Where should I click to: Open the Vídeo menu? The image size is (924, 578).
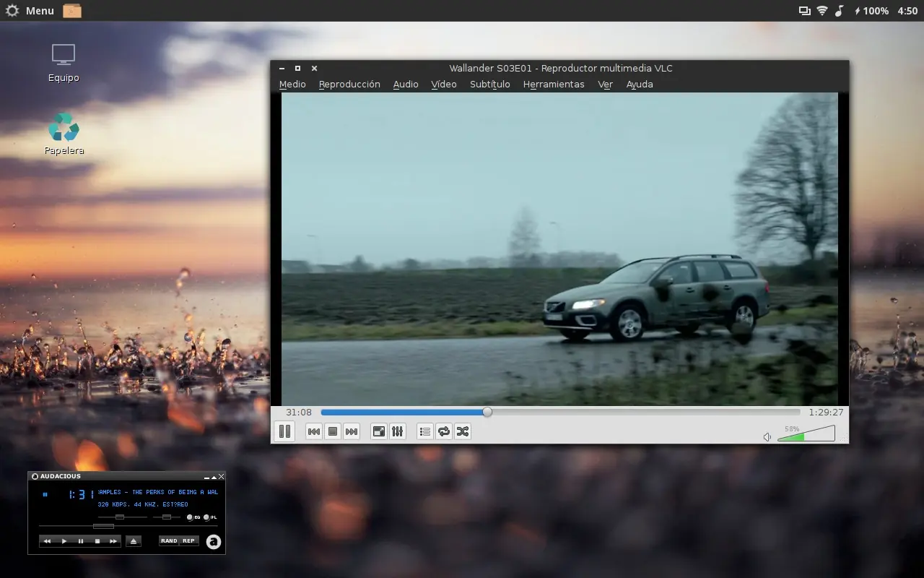444,85
